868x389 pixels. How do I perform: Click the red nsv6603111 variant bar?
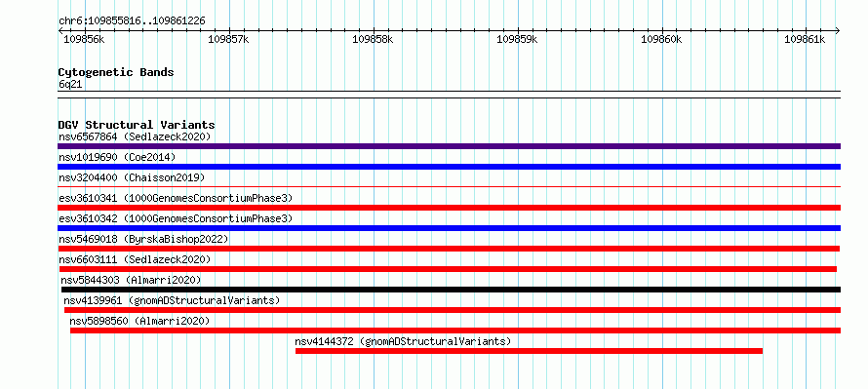tap(448, 269)
